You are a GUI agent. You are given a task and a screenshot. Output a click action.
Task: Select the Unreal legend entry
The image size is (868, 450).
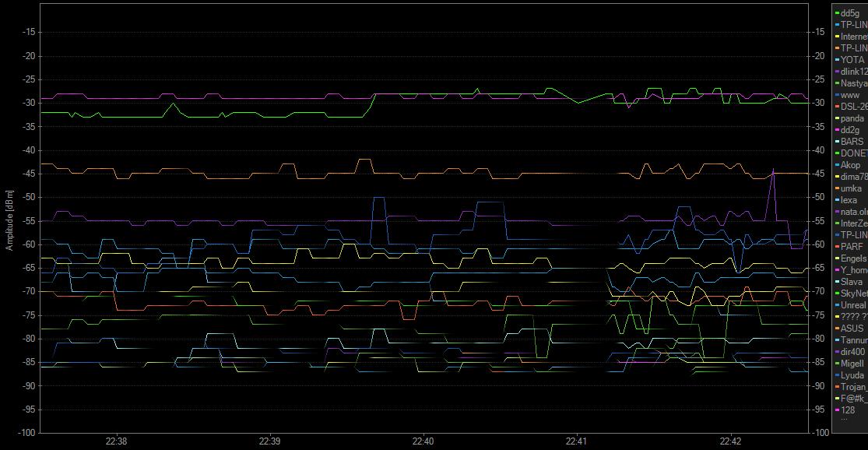(852, 305)
